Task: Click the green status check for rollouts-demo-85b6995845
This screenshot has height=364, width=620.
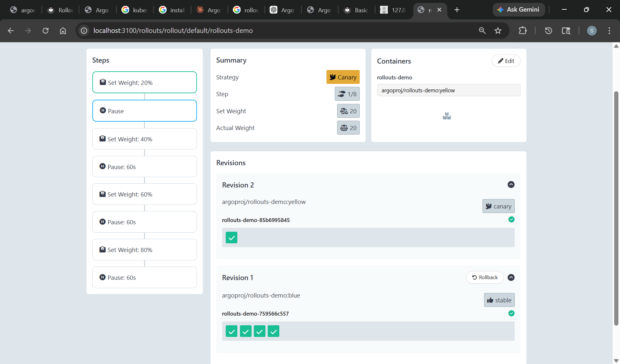Action: pyautogui.click(x=511, y=219)
